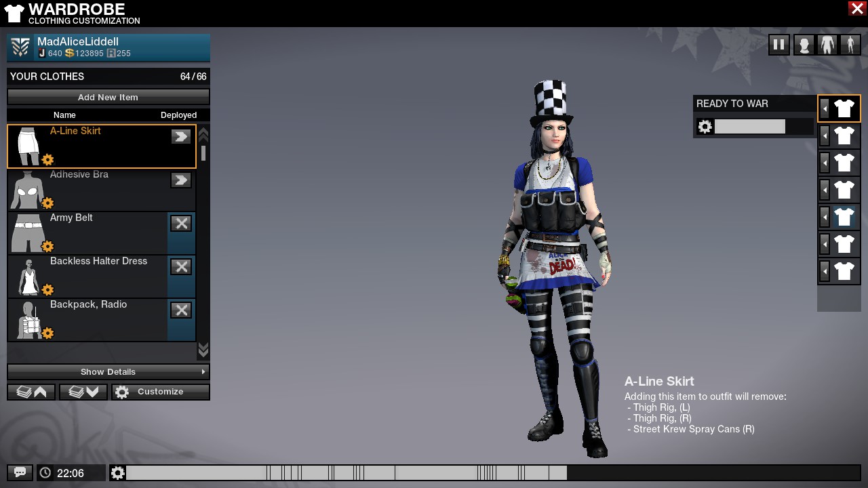Expand the second outfit slot arrow
The image size is (868, 488).
coord(825,136)
